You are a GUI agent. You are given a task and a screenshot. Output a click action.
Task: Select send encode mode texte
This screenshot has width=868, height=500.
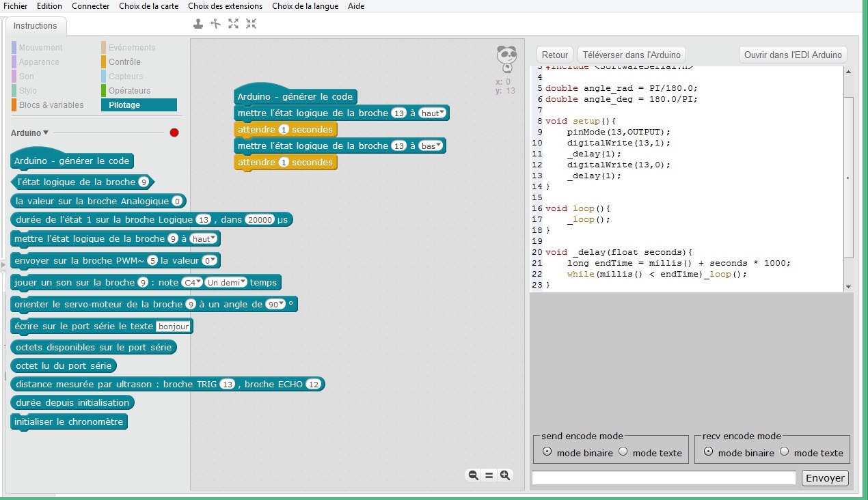pos(623,452)
